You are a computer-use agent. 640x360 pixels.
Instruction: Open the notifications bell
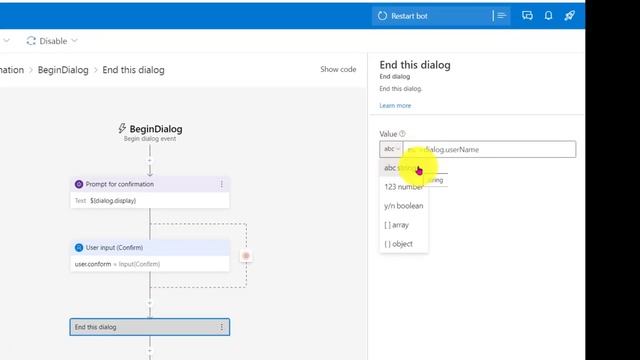tap(548, 16)
